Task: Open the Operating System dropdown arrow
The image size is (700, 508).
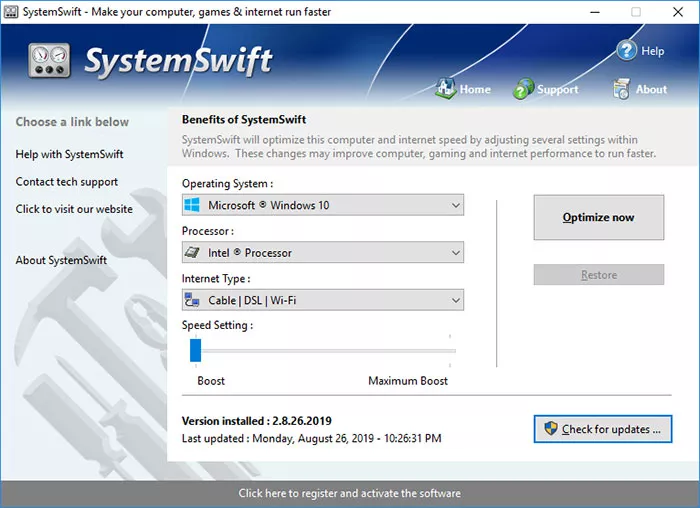Action: click(455, 205)
